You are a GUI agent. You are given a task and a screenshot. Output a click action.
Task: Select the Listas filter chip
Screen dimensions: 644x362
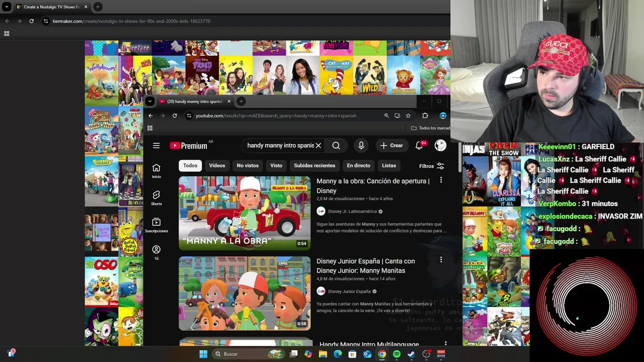[x=389, y=165]
